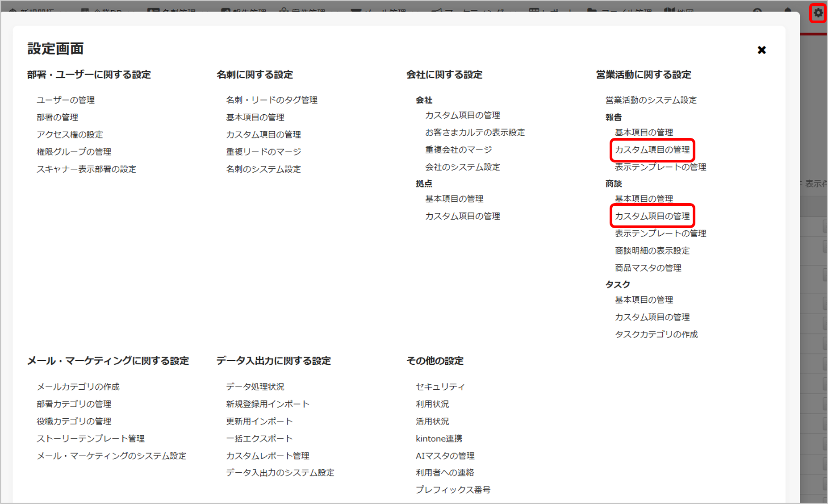Open kintone連携 settings
This screenshot has height=504, width=828.
point(439,438)
